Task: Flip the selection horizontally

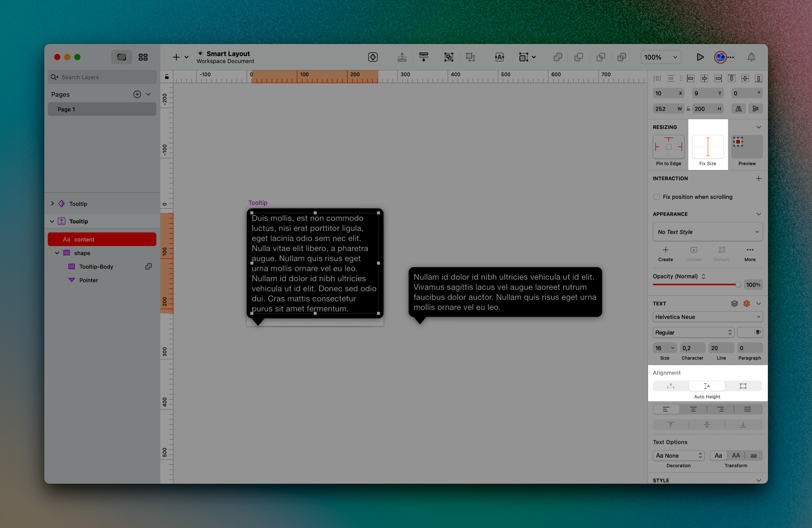Action: click(739, 109)
